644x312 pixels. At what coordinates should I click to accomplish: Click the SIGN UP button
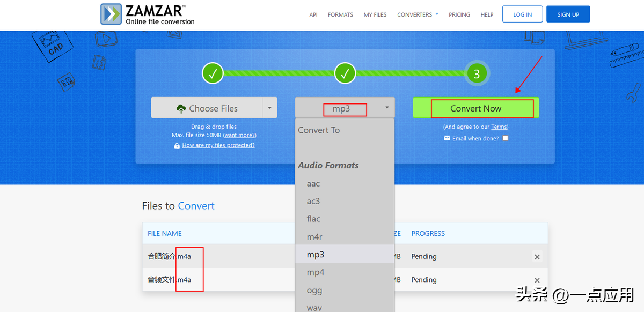point(568,14)
